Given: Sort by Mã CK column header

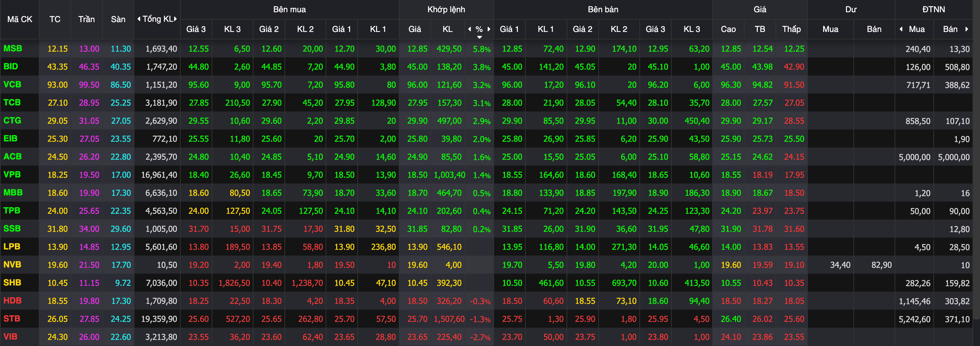Looking at the screenshot, I should [20, 19].
